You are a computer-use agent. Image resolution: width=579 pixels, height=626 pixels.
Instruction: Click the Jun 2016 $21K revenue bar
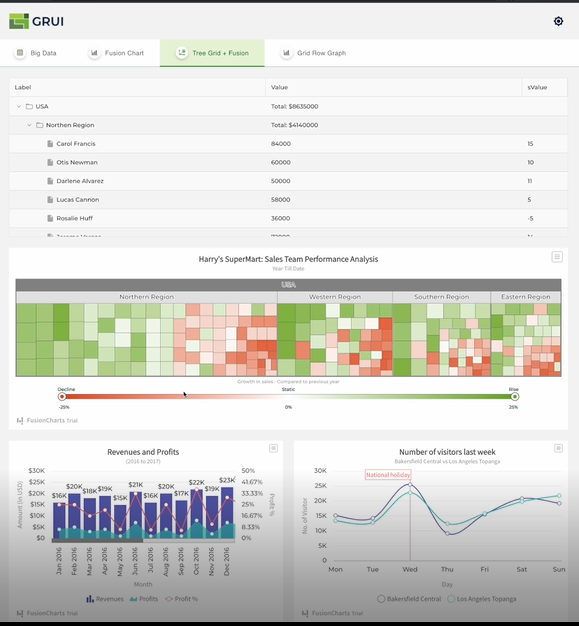135,515
